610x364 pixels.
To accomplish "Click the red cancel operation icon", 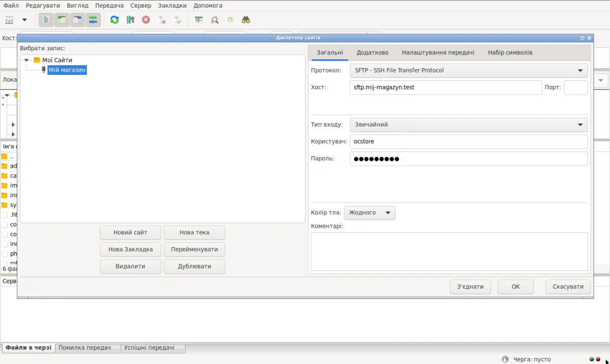I will click(146, 20).
